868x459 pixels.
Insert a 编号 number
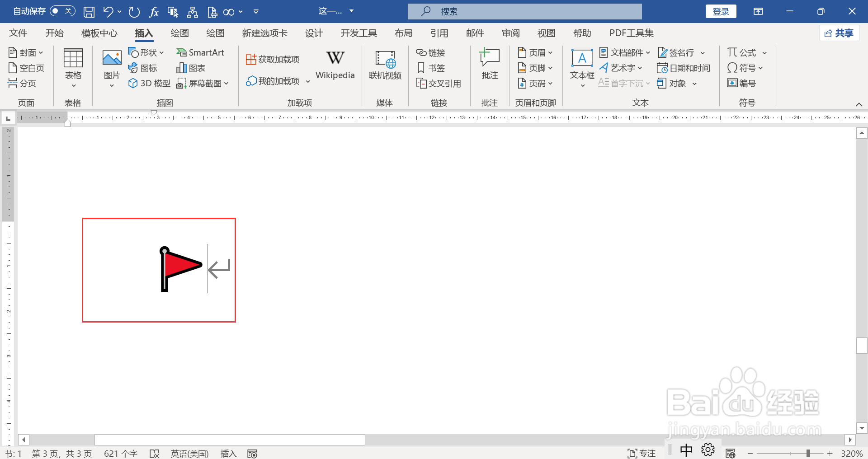[741, 84]
